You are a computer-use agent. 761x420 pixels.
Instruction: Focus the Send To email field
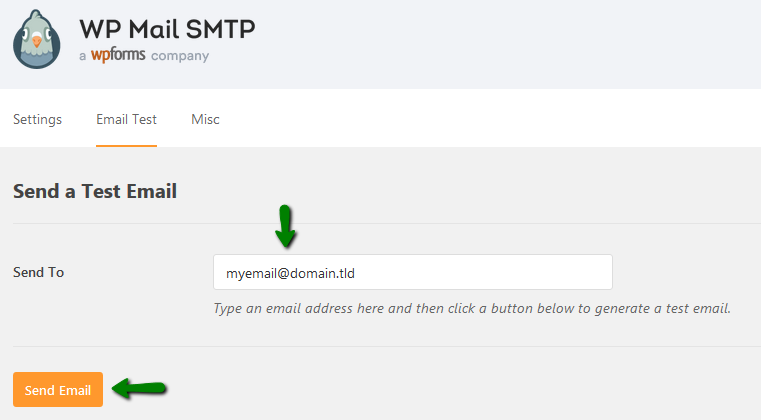coord(413,272)
